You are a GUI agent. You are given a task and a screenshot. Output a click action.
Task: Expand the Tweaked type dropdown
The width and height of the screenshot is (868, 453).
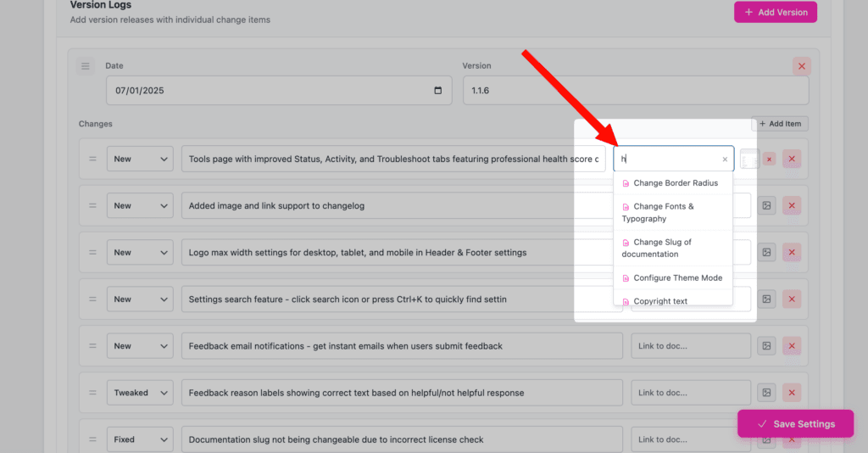(x=139, y=393)
